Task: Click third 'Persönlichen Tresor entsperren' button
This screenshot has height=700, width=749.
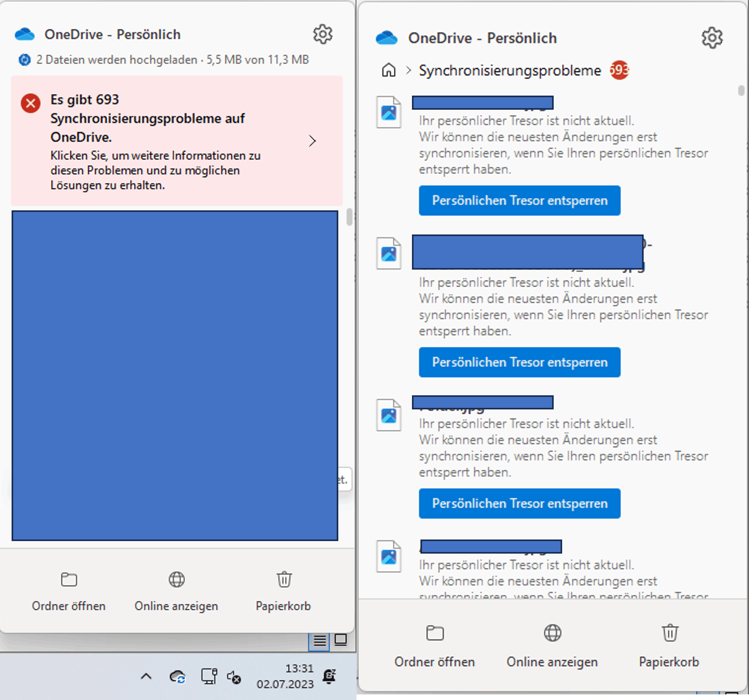Action: coord(519,503)
